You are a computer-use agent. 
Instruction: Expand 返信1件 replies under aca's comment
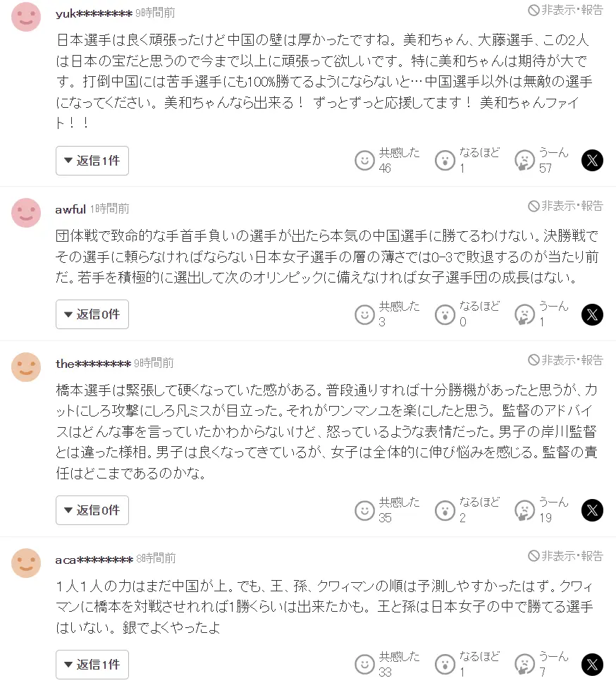[x=92, y=664]
